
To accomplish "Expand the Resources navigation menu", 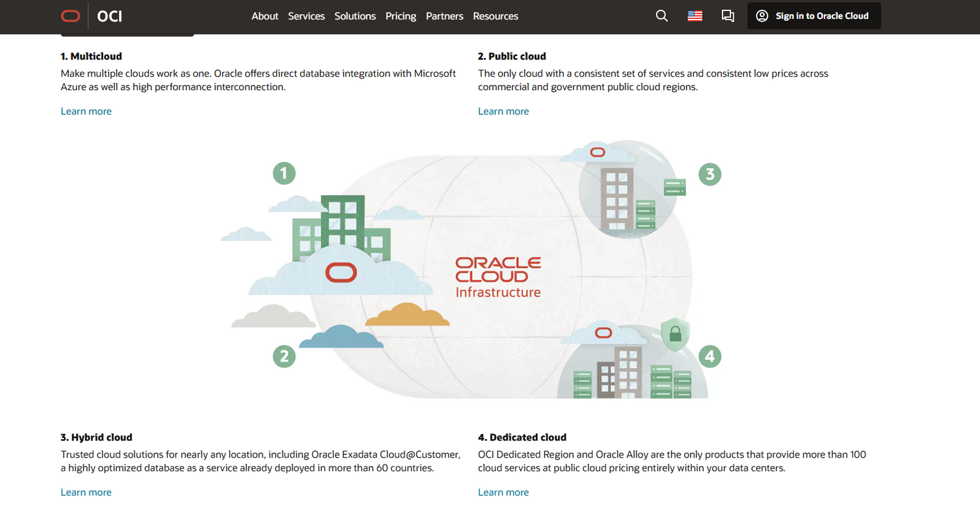I will 495,16.
